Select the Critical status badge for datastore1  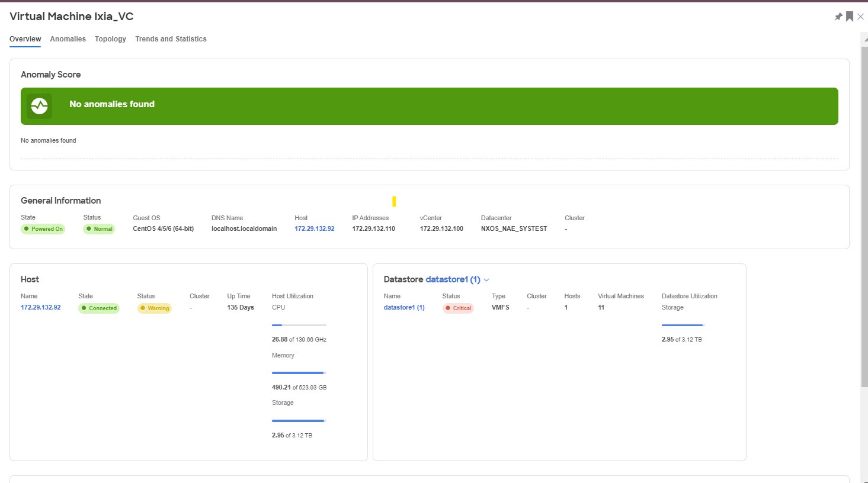click(457, 308)
